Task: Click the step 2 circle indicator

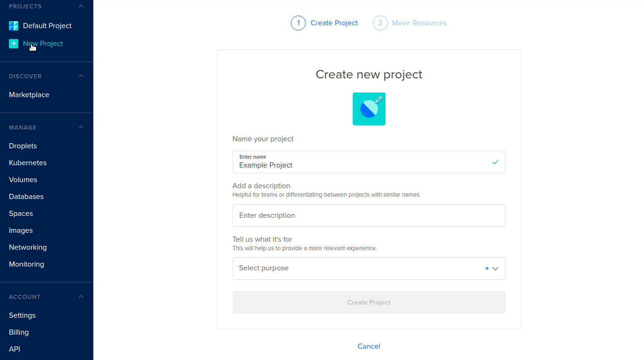Action: pos(380,23)
